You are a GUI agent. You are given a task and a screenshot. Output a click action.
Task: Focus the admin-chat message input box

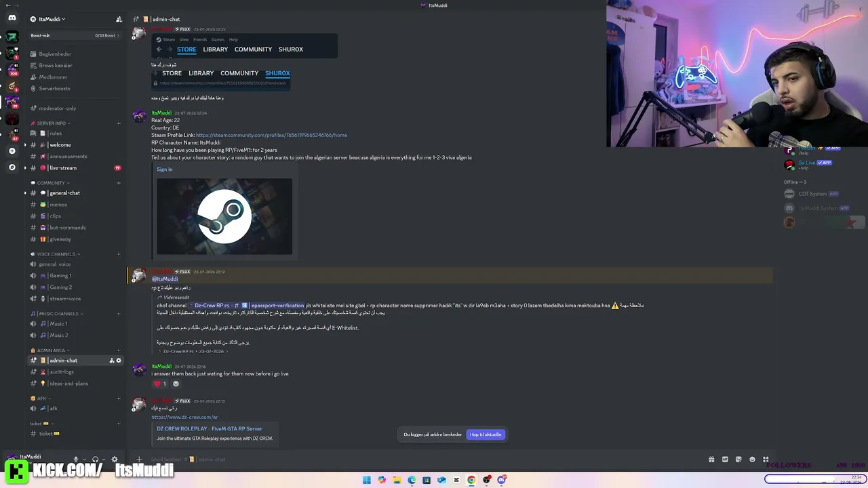click(420, 460)
